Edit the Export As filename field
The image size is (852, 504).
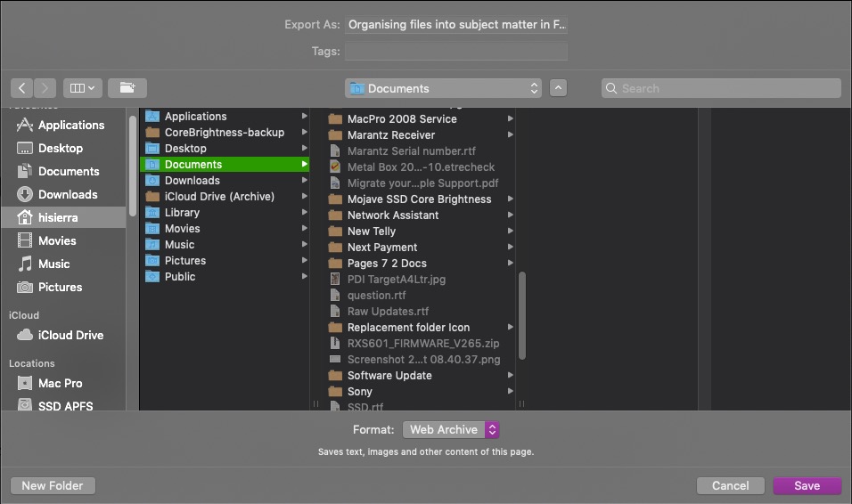point(456,24)
